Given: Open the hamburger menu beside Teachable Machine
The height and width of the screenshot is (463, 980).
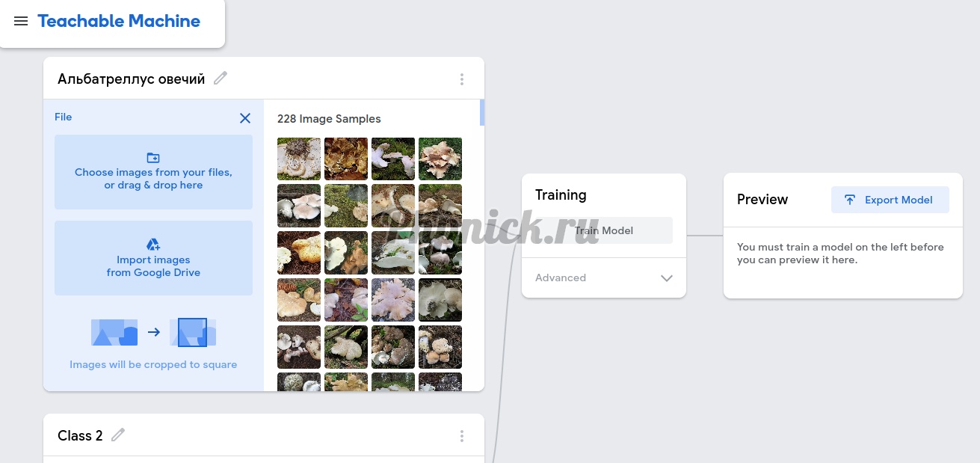Looking at the screenshot, I should [21, 21].
